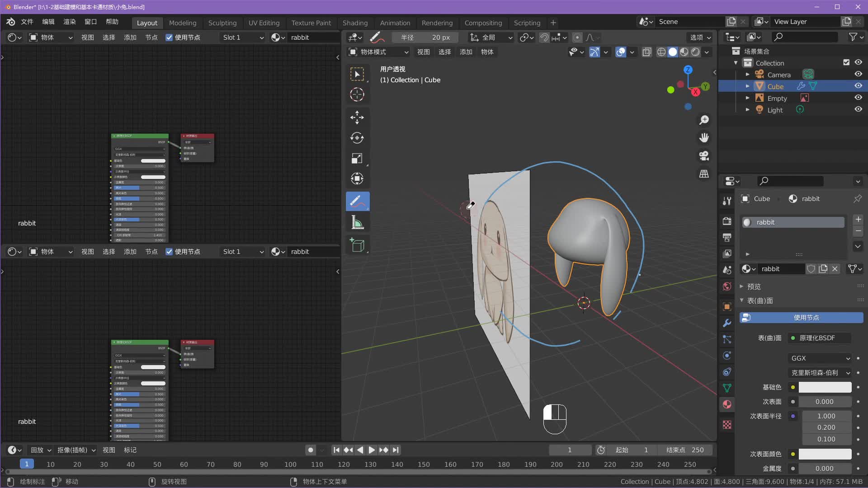This screenshot has height=488, width=868.
Task: Switch to the Sculpting workspace tab
Action: pos(222,23)
